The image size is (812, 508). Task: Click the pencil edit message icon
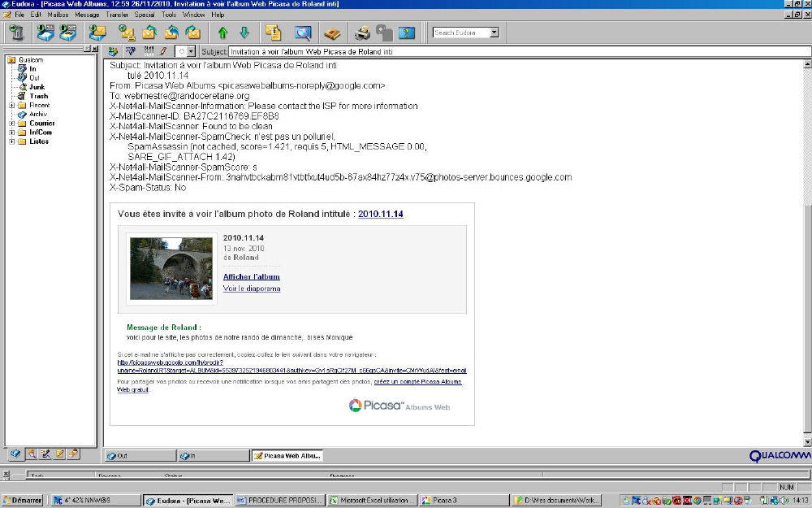[164, 50]
